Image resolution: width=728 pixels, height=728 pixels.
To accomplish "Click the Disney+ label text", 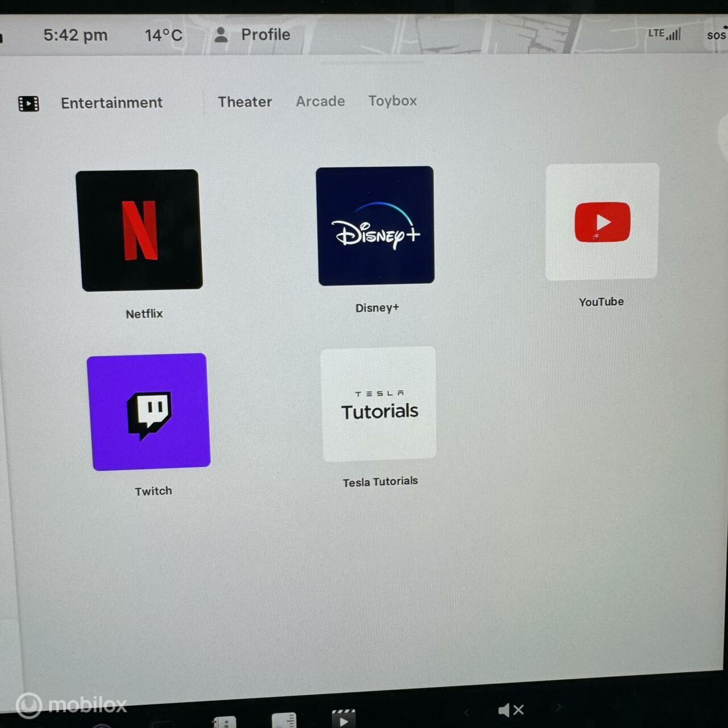I will pyautogui.click(x=377, y=308).
